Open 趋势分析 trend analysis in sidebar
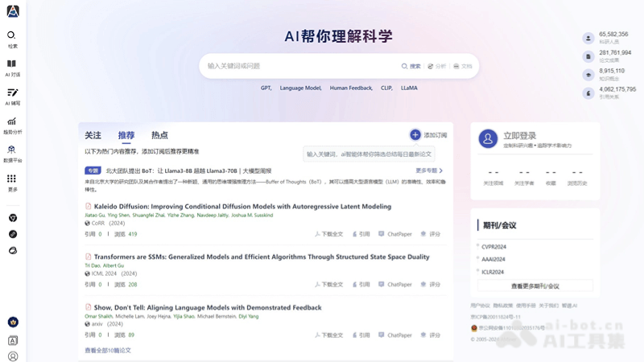The width and height of the screenshot is (644, 362). [x=12, y=122]
